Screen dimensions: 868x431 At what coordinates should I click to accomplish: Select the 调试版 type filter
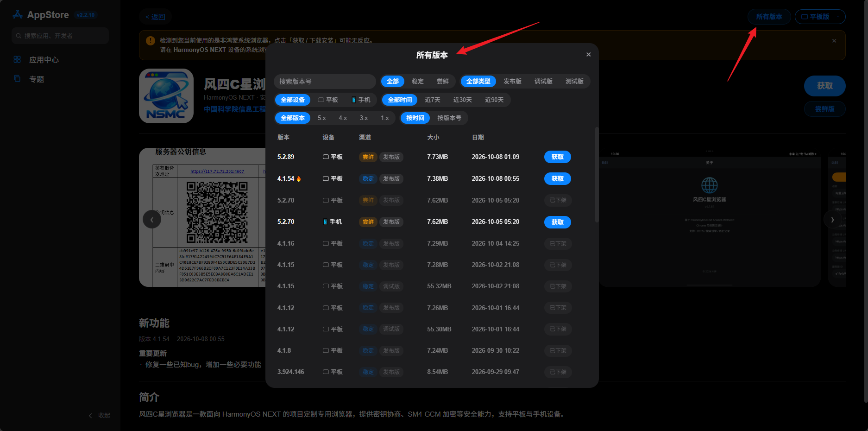tap(543, 81)
